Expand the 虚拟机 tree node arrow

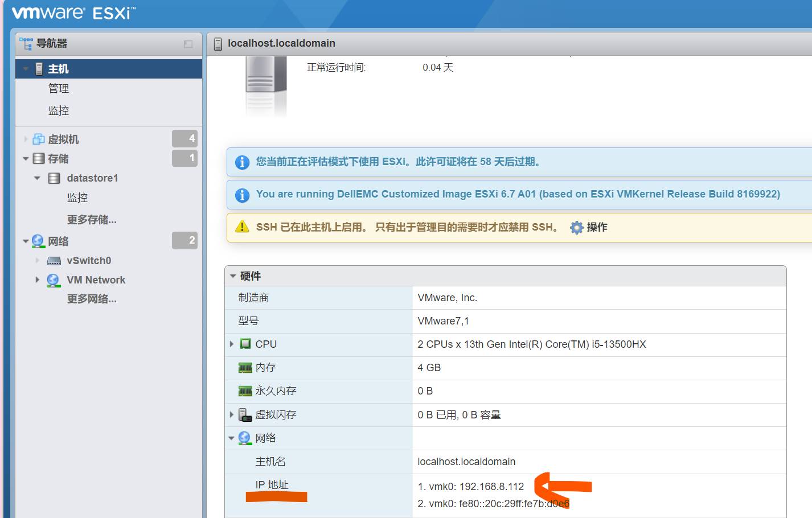click(x=26, y=139)
